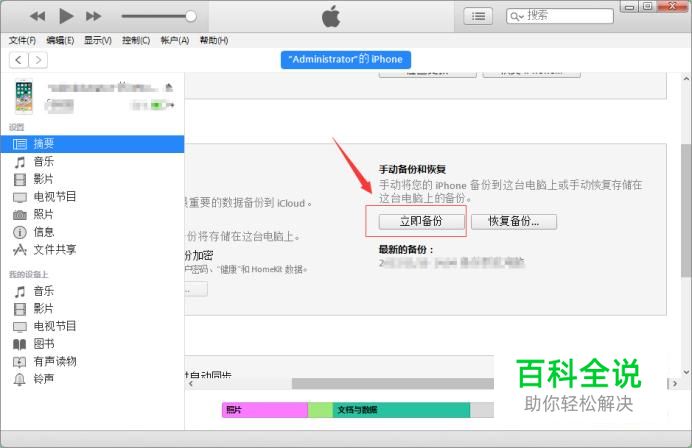The width and height of the screenshot is (692, 448).
Task: Open the list view icon button
Action: (x=478, y=17)
